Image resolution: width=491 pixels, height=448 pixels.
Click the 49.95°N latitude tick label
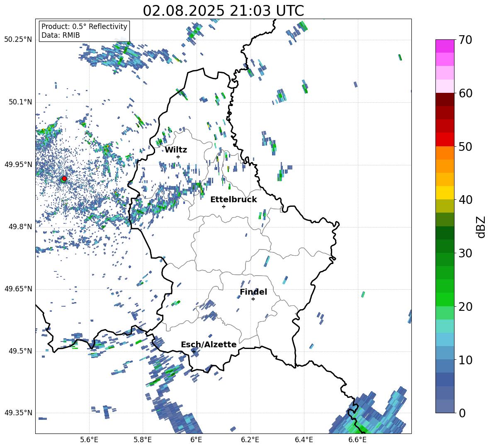(18, 165)
